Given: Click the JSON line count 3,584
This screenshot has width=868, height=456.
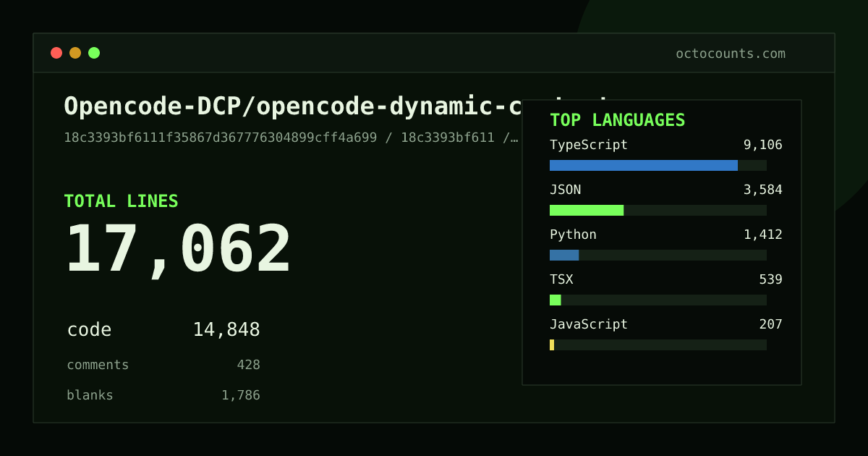Looking at the screenshot, I should [763, 190].
